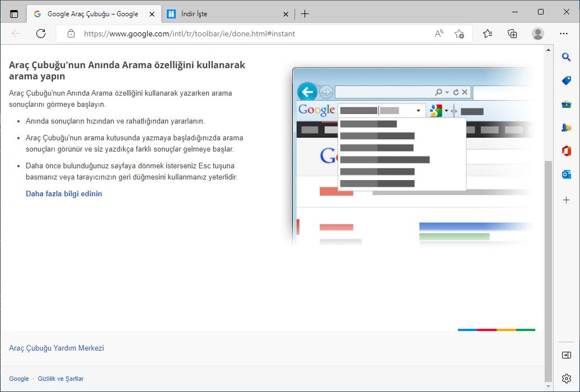The image size is (580, 392).
Task: Open the Collections panel
Action: tap(512, 34)
